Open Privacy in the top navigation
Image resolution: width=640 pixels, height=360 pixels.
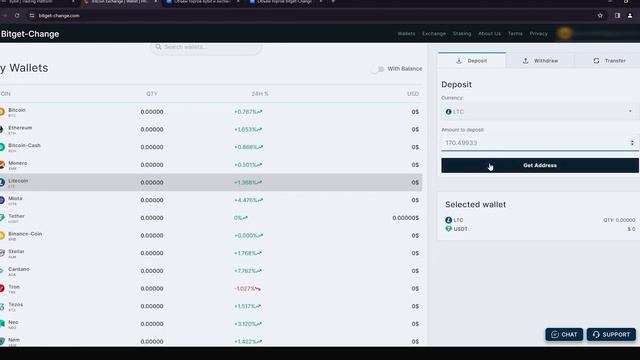[538, 33]
